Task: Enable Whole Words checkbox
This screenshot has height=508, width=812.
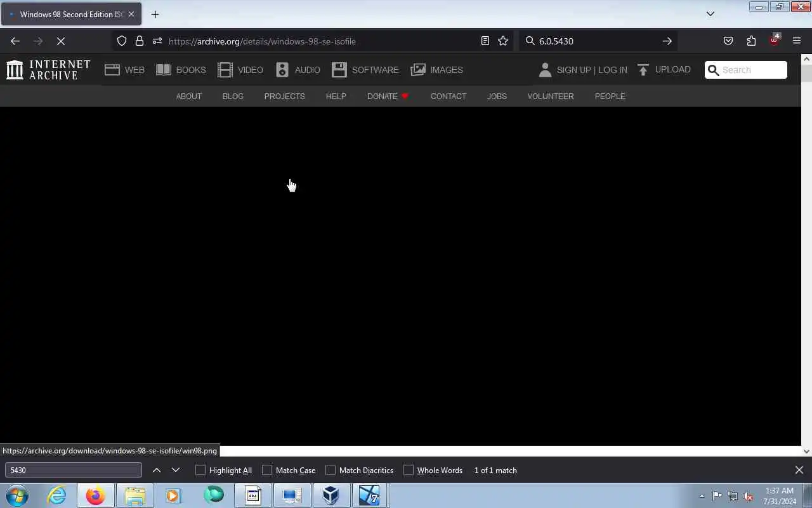Action: [x=409, y=470]
